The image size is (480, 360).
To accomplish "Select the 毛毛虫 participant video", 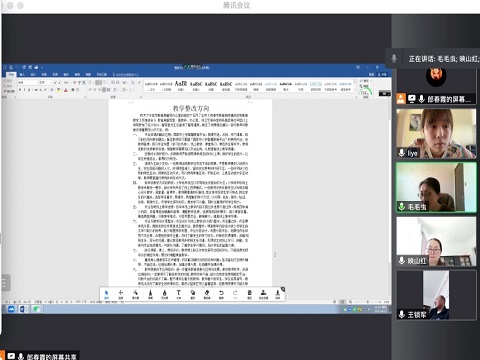I will (436, 188).
